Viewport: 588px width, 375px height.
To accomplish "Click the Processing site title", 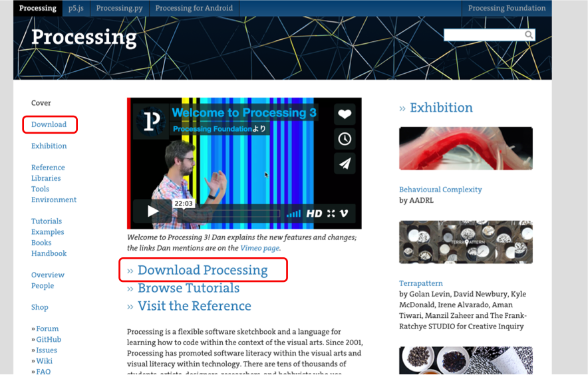I will 84,38.
